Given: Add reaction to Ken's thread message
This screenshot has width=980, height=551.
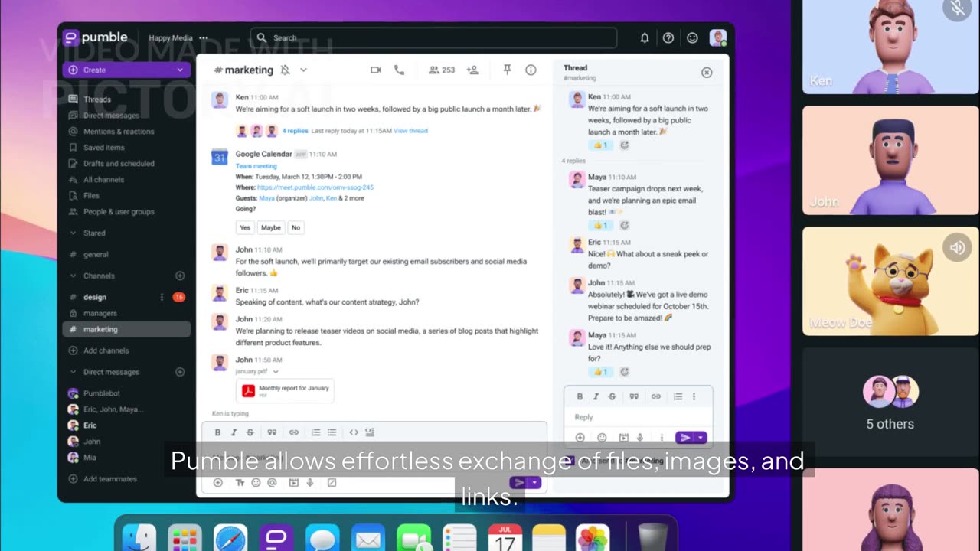Looking at the screenshot, I should click(624, 145).
